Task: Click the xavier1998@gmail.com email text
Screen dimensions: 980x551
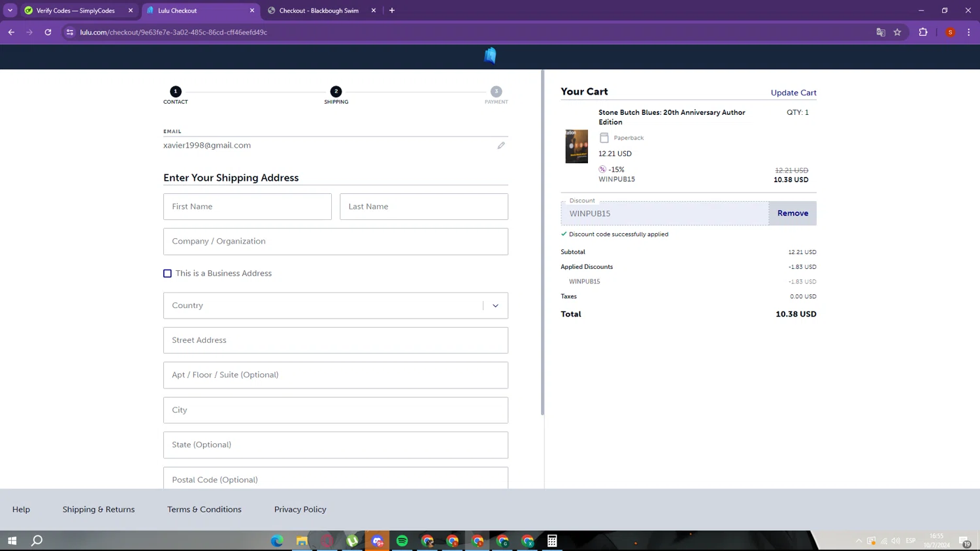Action: 207,146
